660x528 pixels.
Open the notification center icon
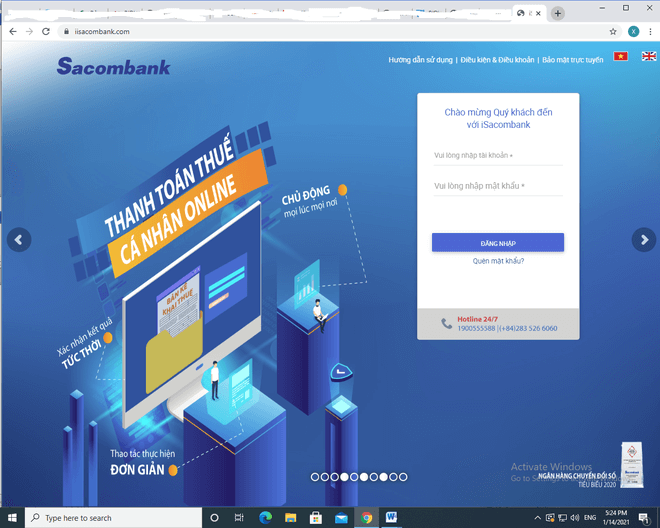click(643, 518)
